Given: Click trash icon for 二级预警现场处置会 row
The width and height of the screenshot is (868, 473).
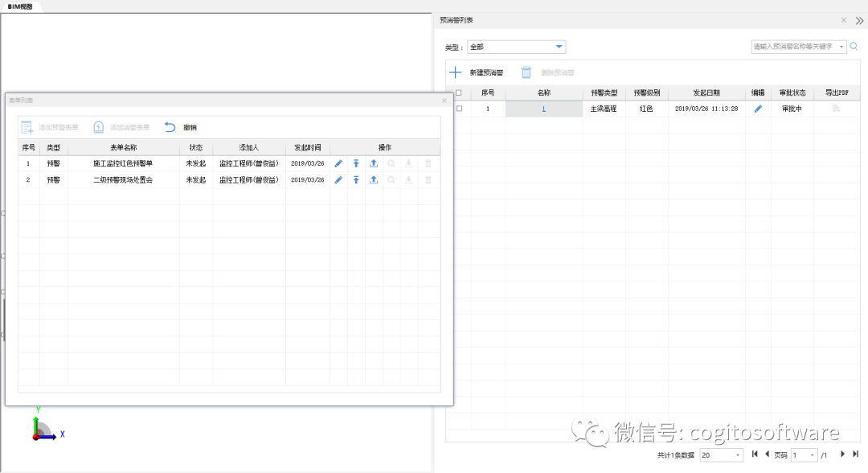Looking at the screenshot, I should point(428,180).
